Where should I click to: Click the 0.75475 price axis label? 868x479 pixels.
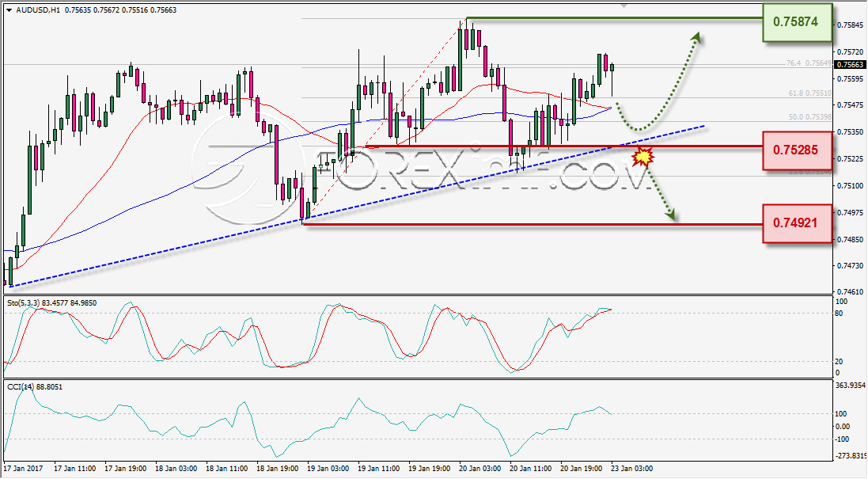[851, 105]
